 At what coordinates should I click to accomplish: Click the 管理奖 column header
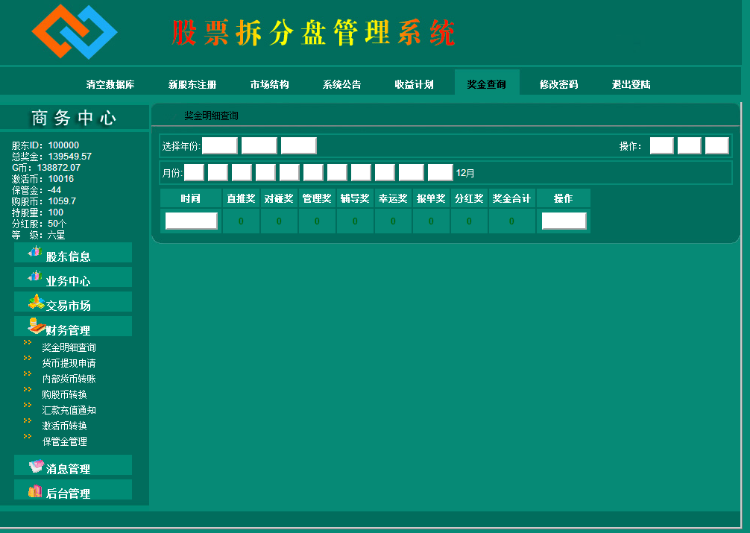(x=317, y=199)
